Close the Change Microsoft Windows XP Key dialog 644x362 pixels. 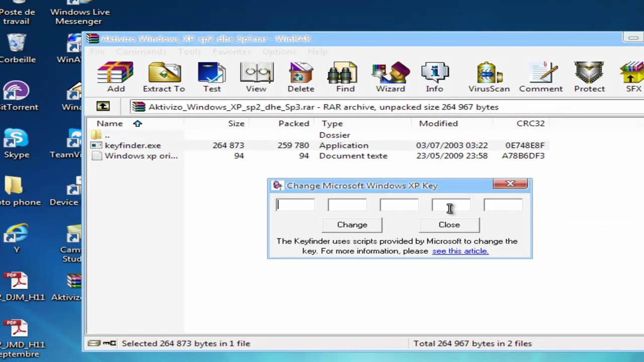coord(510,184)
